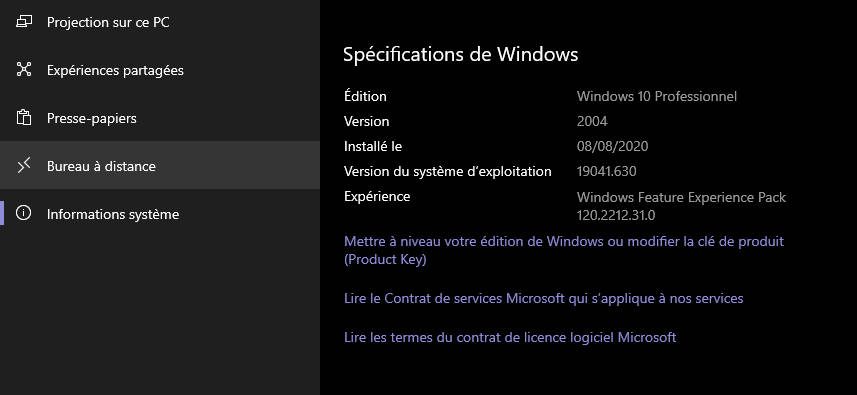857x395 pixels.
Task: Open the Contrat de services Microsoft link
Action: click(543, 298)
